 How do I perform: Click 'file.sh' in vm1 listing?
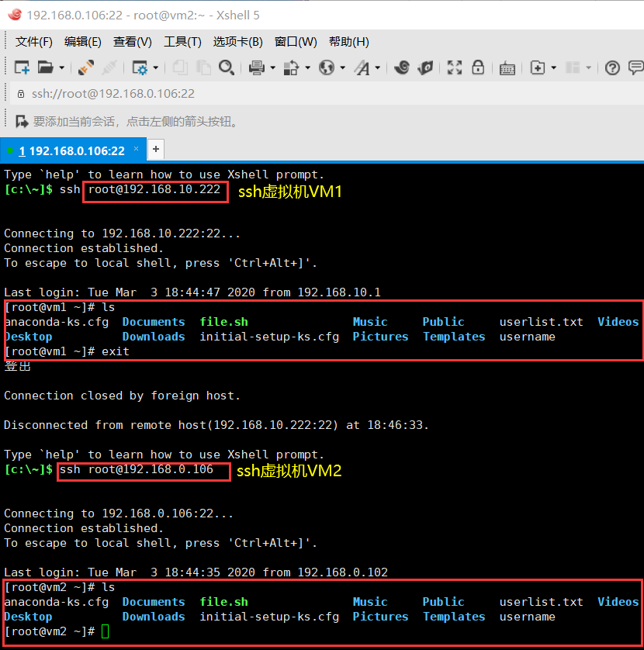[x=224, y=322]
